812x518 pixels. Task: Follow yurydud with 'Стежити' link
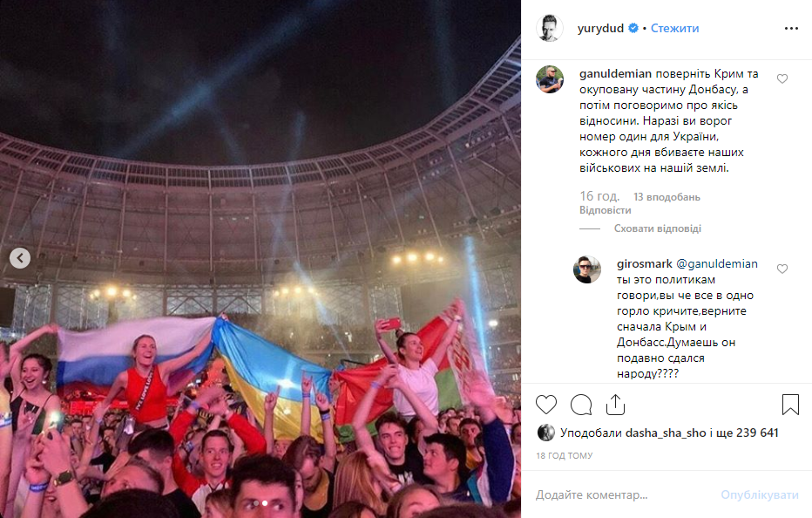coord(674,29)
